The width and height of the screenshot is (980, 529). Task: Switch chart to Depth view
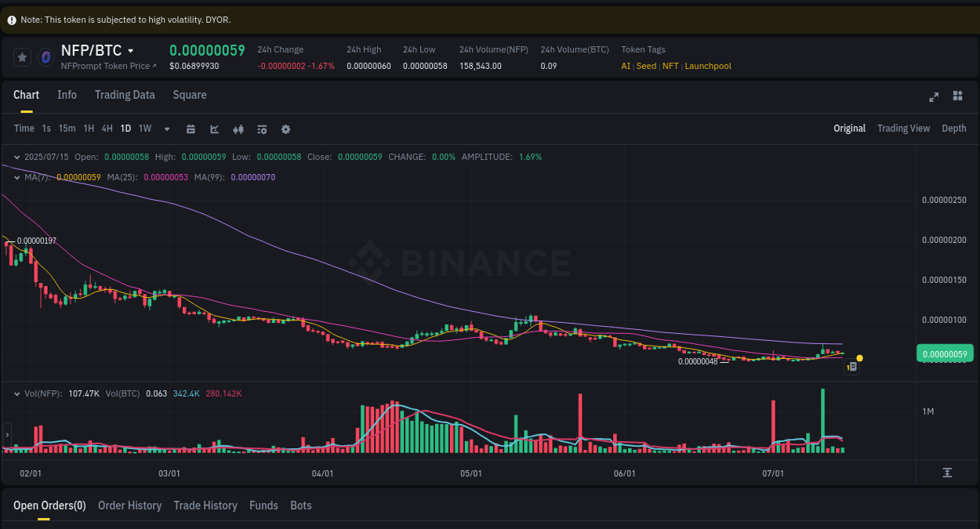click(954, 128)
